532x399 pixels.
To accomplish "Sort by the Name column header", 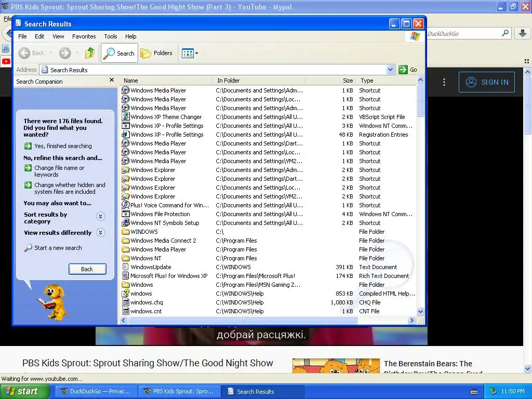I will click(167, 81).
